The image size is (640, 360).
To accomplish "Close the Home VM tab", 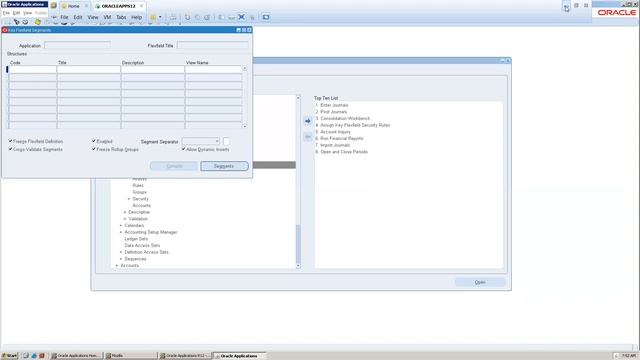I will (x=86, y=6).
